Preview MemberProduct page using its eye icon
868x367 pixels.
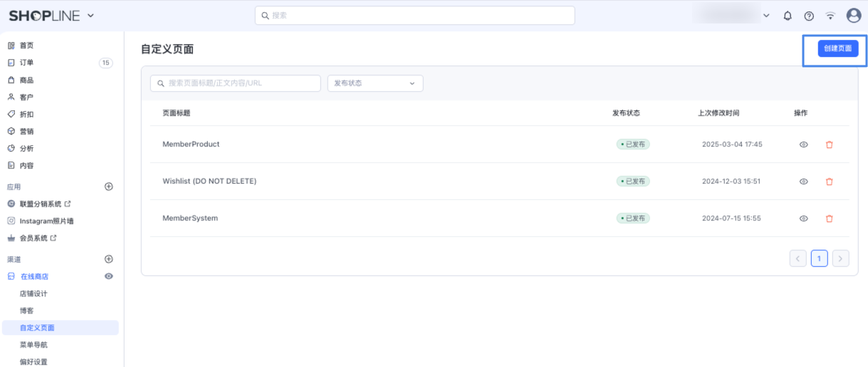pyautogui.click(x=803, y=144)
